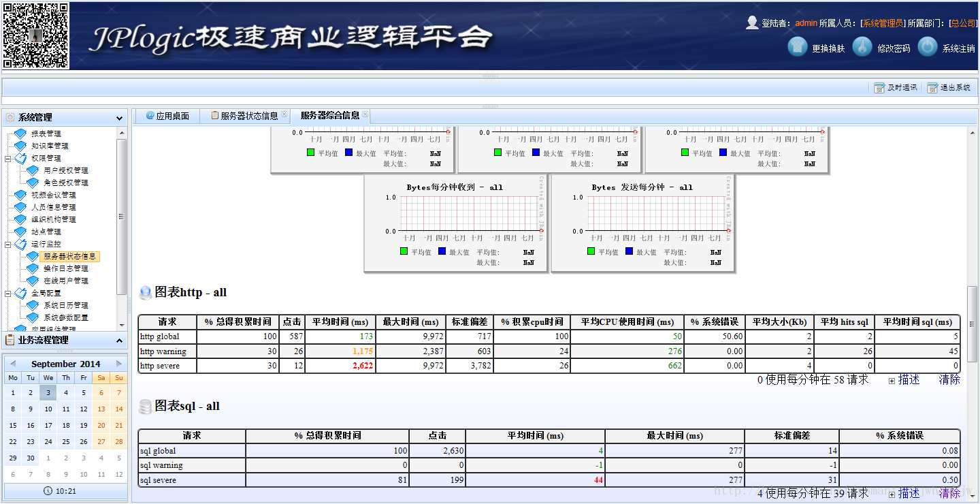This screenshot has width=980, height=504.
Task: Click sql table 点击 column header
Action: [438, 435]
